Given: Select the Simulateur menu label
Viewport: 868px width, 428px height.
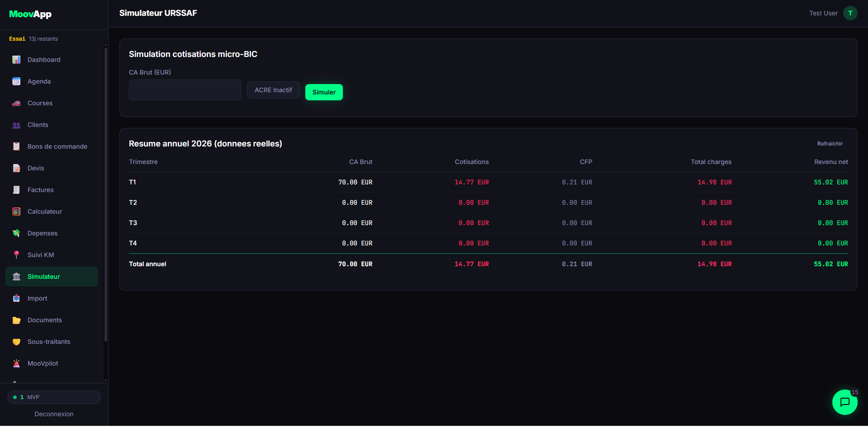Looking at the screenshot, I should (43, 277).
